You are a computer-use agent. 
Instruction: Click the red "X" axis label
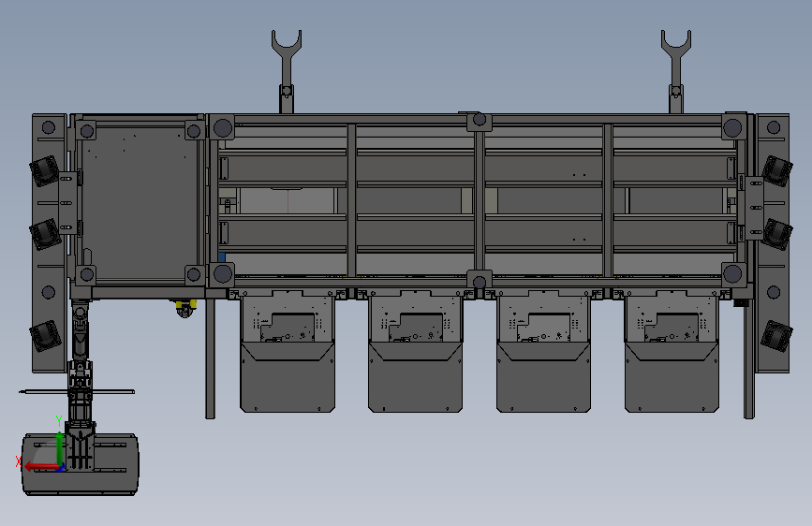click(19, 461)
